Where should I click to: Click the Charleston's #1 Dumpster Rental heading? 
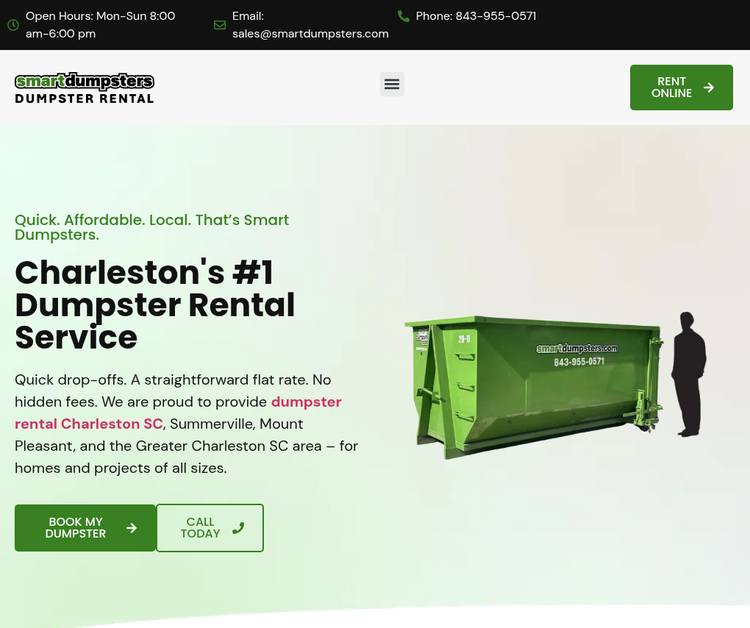(154, 305)
